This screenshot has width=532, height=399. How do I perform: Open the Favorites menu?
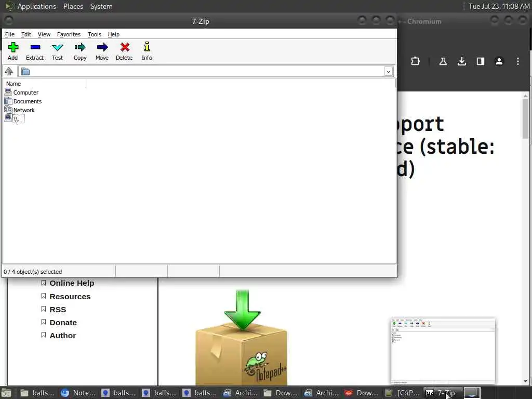(69, 34)
